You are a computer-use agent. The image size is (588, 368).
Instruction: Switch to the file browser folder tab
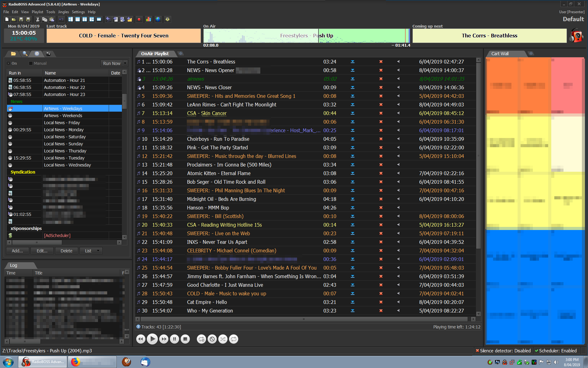pyautogui.click(x=13, y=54)
